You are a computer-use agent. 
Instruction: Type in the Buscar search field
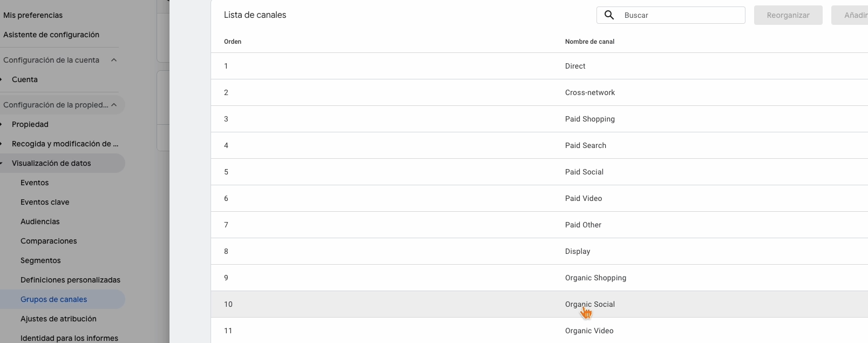681,15
